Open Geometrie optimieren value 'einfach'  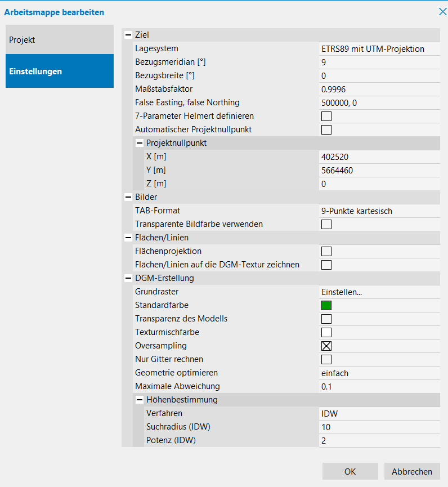click(x=378, y=373)
